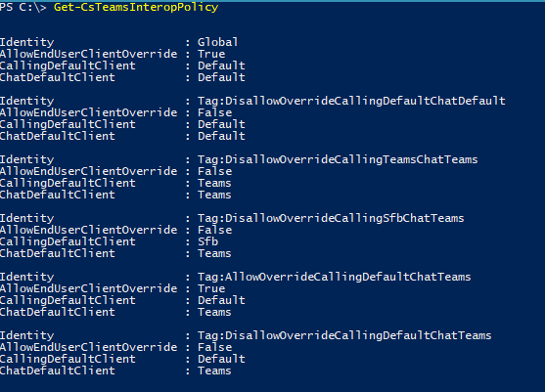The height and width of the screenshot is (392, 545).
Task: Click the Get-CsTeamsInteropPolicy command text
Action: coord(136,7)
